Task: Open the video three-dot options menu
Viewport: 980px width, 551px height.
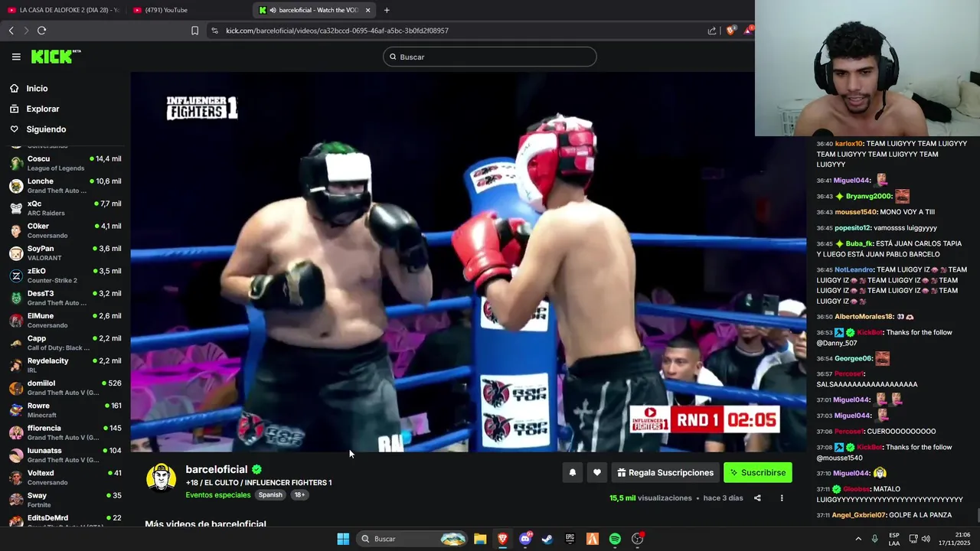Action: point(782,498)
